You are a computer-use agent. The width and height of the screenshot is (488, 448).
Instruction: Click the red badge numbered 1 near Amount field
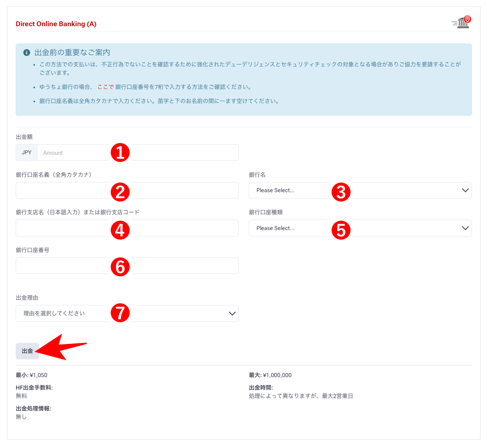120,153
